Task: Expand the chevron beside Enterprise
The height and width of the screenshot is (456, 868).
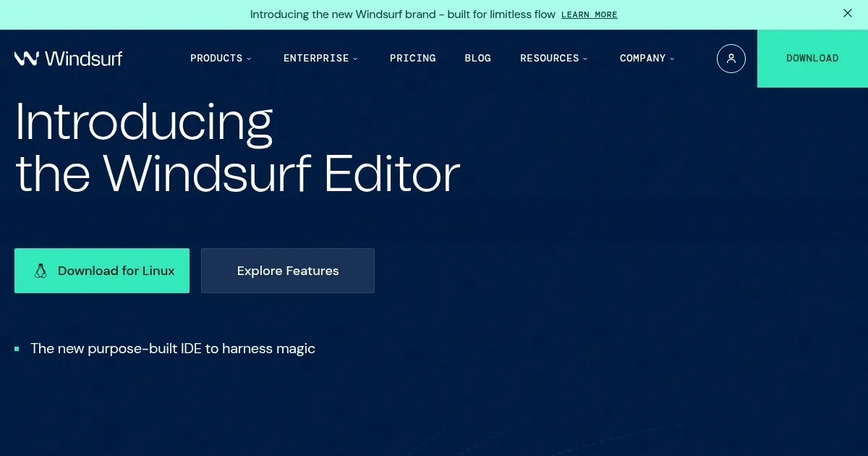Action: 355,59
